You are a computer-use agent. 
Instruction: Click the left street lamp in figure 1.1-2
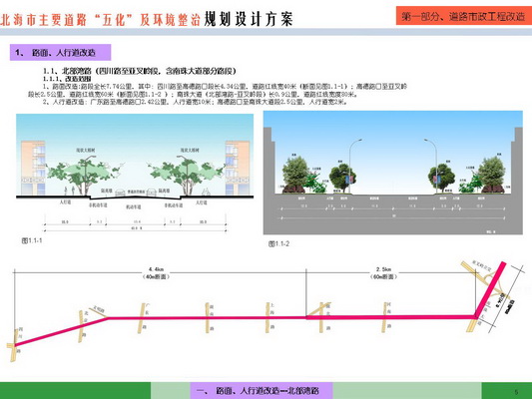(354, 166)
